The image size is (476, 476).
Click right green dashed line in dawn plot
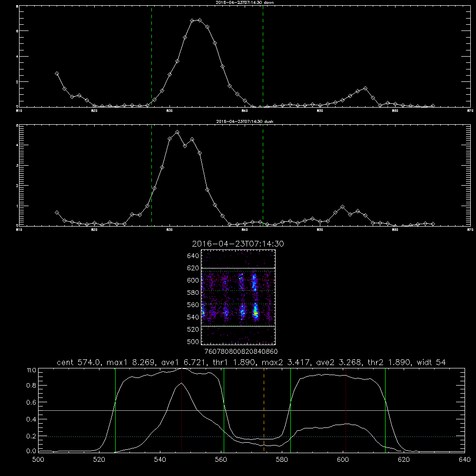point(263,57)
